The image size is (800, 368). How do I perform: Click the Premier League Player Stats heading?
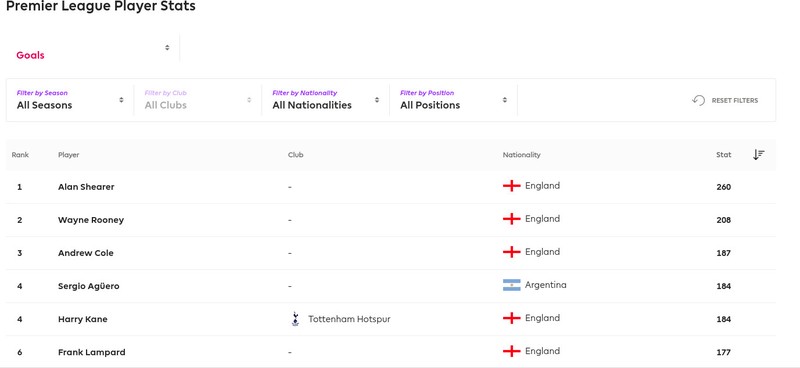pyautogui.click(x=101, y=7)
